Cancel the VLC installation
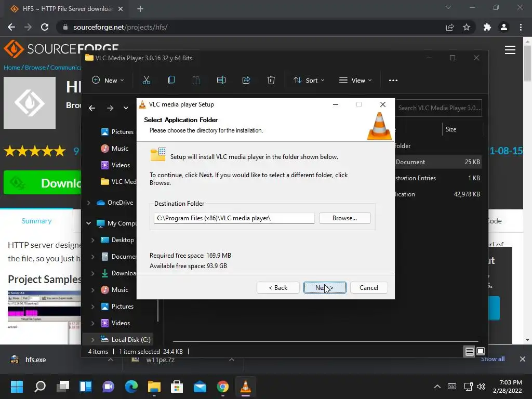This screenshot has width=532, height=399. [x=369, y=288]
